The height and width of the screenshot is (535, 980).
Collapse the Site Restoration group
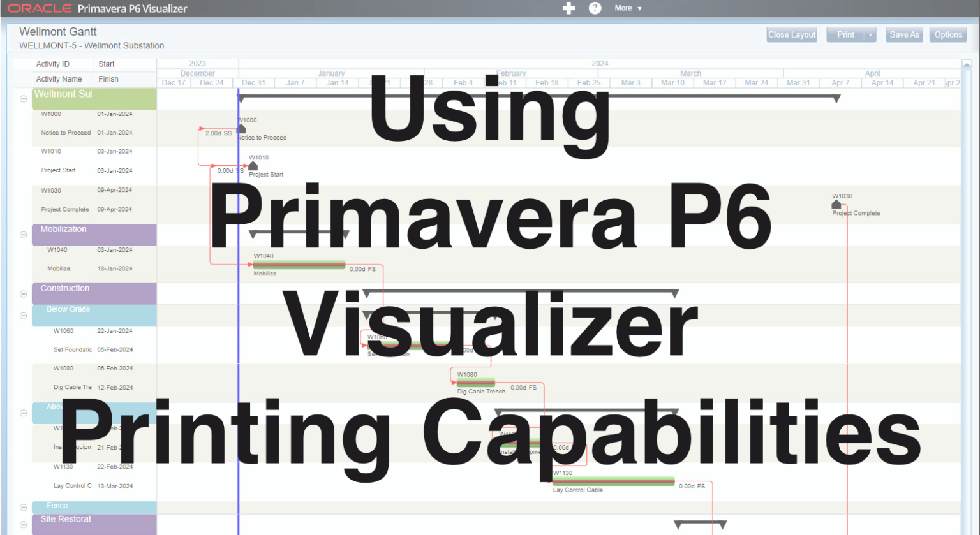23,524
